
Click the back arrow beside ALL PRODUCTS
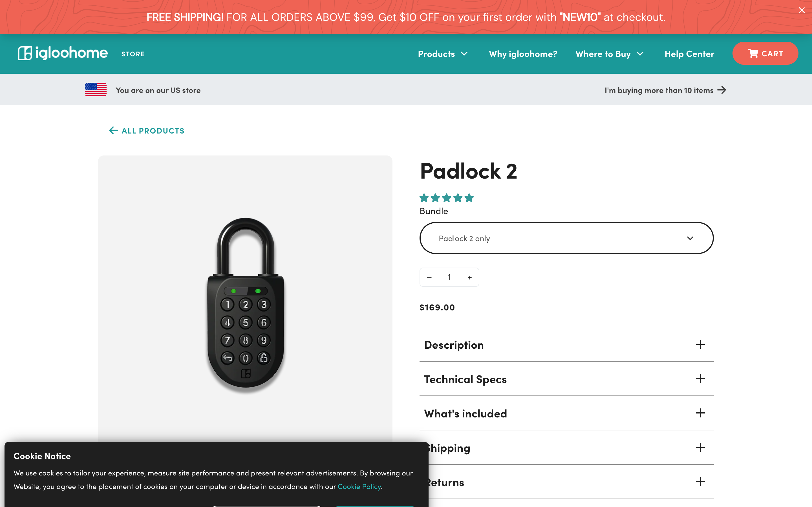coord(113,130)
